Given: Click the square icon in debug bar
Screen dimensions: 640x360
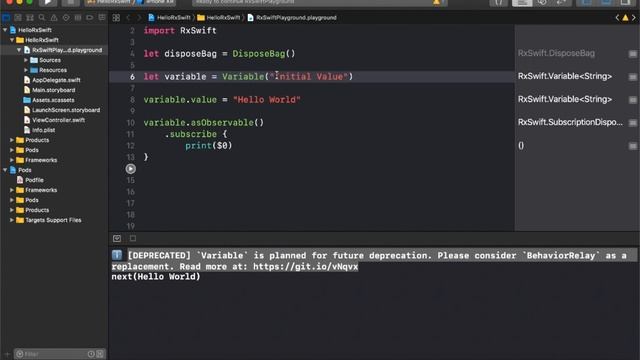Looking at the screenshot, I should click(133, 238).
